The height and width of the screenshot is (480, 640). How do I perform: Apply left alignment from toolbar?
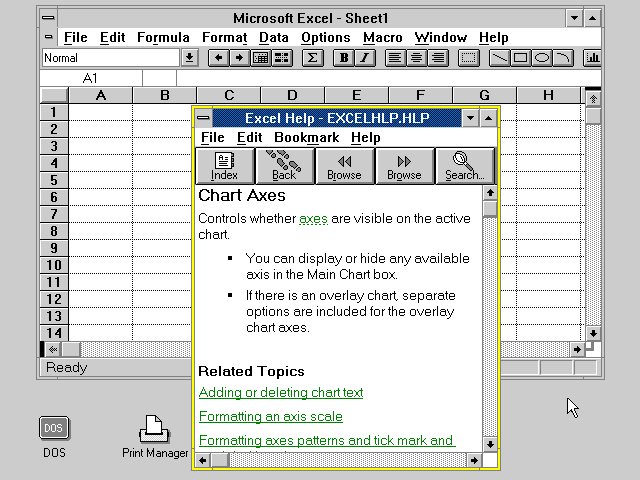point(395,58)
